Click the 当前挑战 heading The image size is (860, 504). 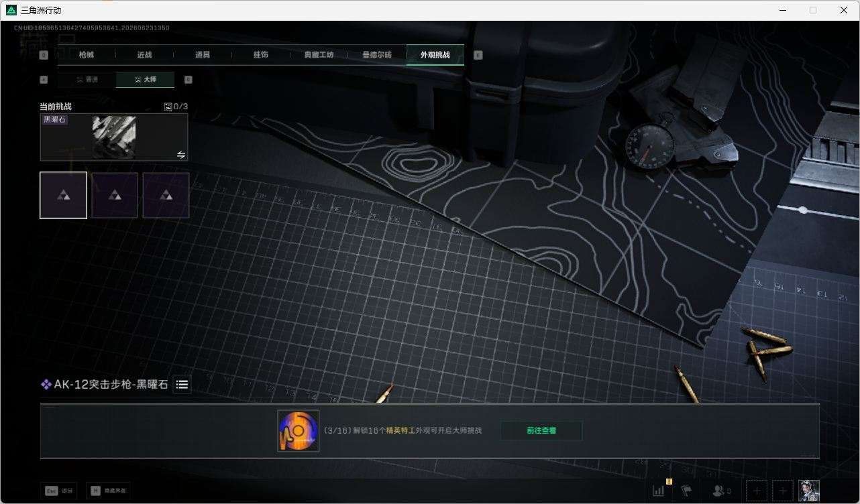point(56,107)
